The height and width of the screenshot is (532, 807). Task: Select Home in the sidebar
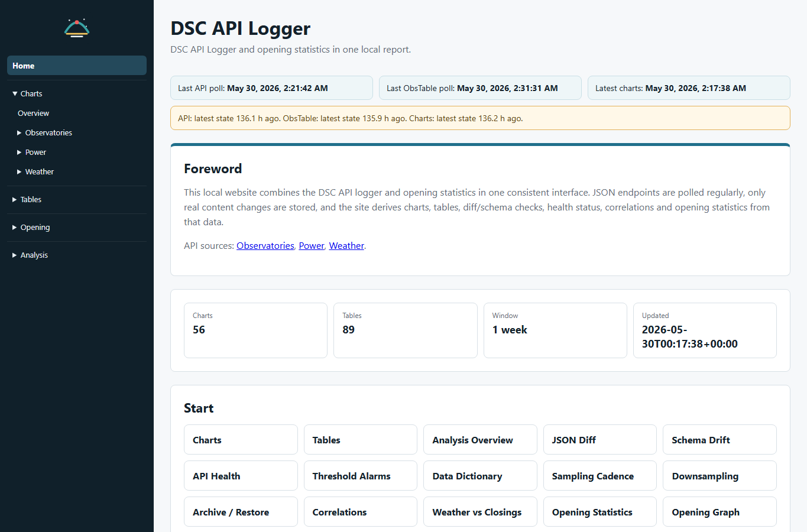77,66
